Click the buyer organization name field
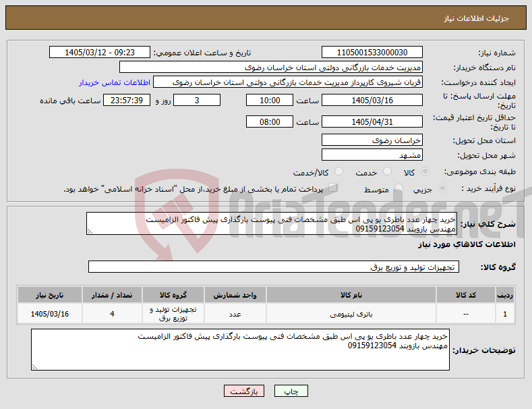The width and height of the screenshot is (532, 409). tap(271, 67)
